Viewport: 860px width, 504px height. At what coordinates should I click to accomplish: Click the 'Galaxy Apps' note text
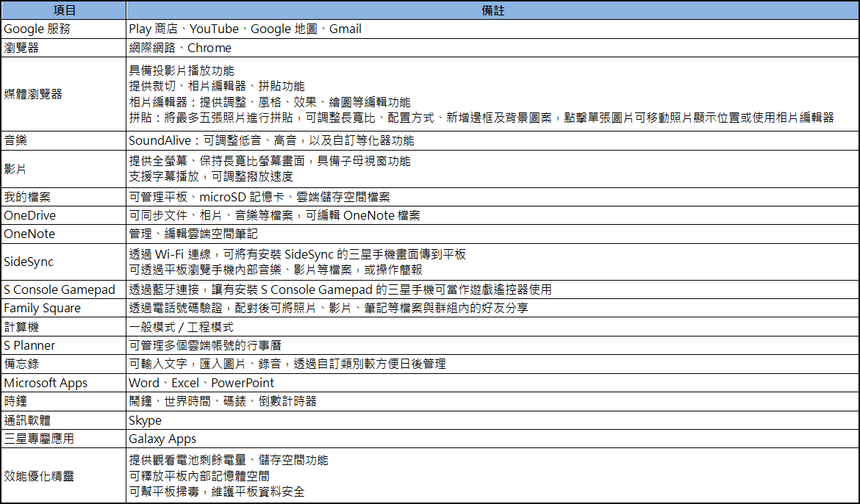tap(162, 439)
